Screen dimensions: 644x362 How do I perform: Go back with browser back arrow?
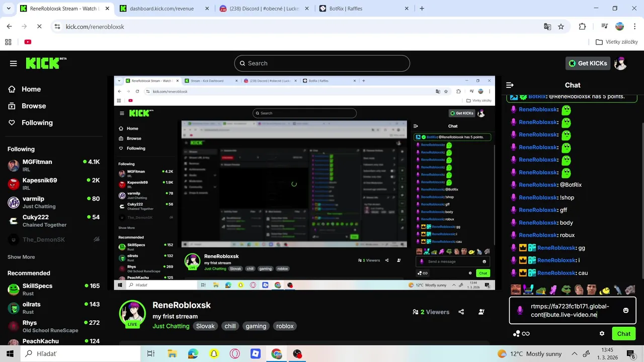(9, 27)
